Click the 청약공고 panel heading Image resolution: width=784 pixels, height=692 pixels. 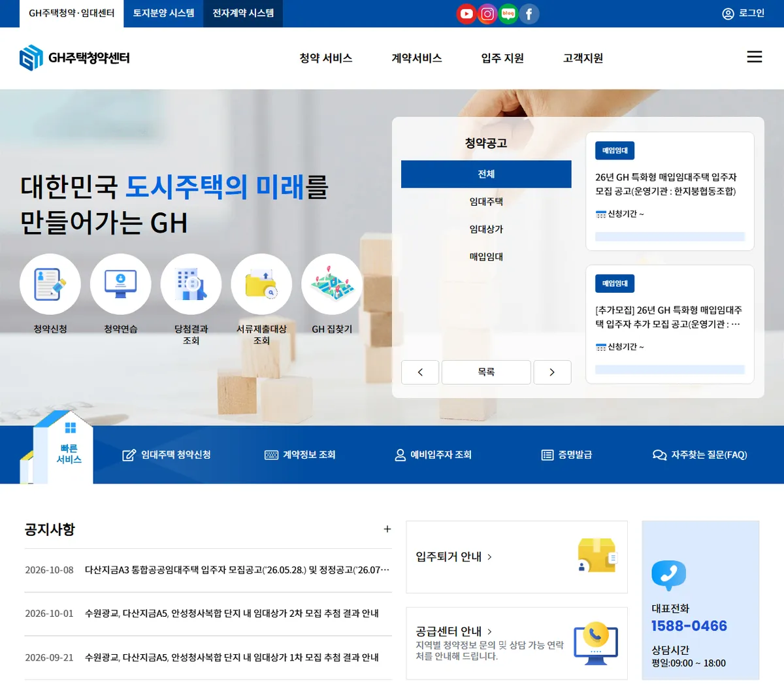coord(486,143)
